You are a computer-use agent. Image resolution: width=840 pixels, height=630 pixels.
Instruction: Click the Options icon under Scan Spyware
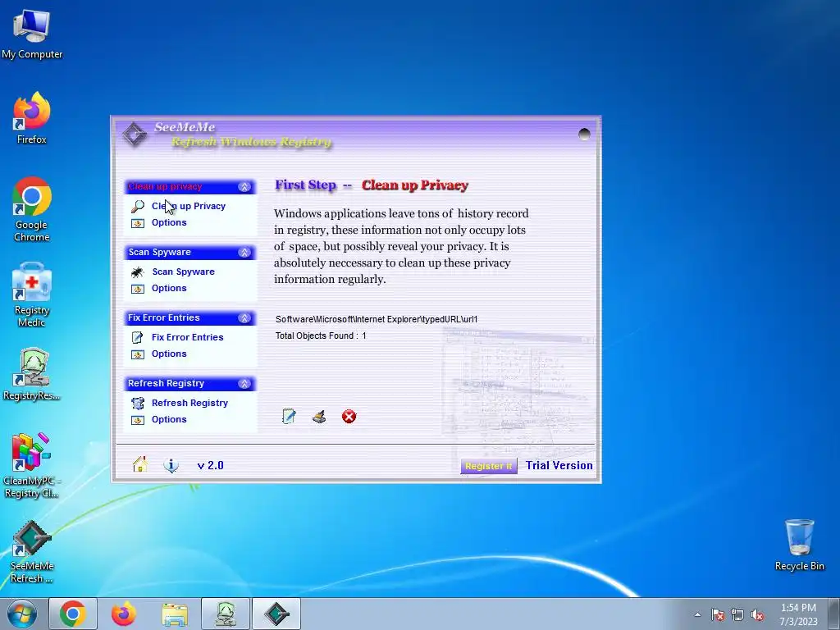138,289
